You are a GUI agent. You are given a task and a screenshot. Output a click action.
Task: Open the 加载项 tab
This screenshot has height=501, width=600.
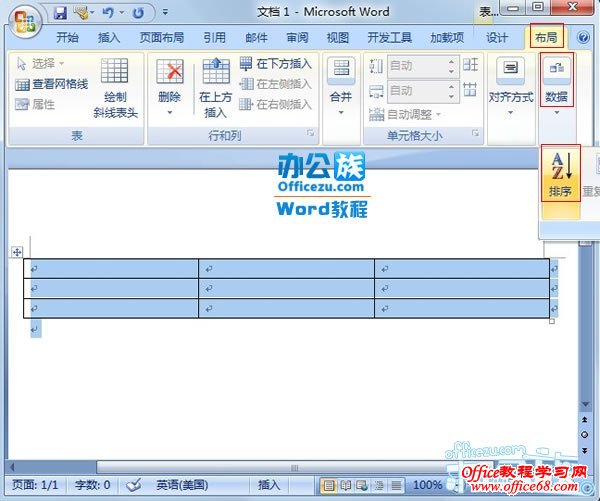coord(447,38)
